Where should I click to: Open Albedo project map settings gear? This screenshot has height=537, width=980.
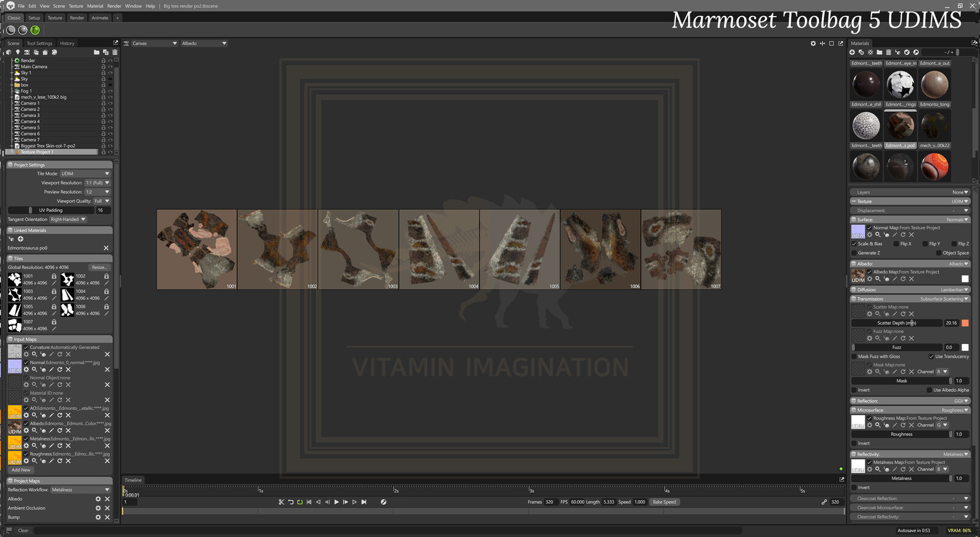tap(98, 499)
